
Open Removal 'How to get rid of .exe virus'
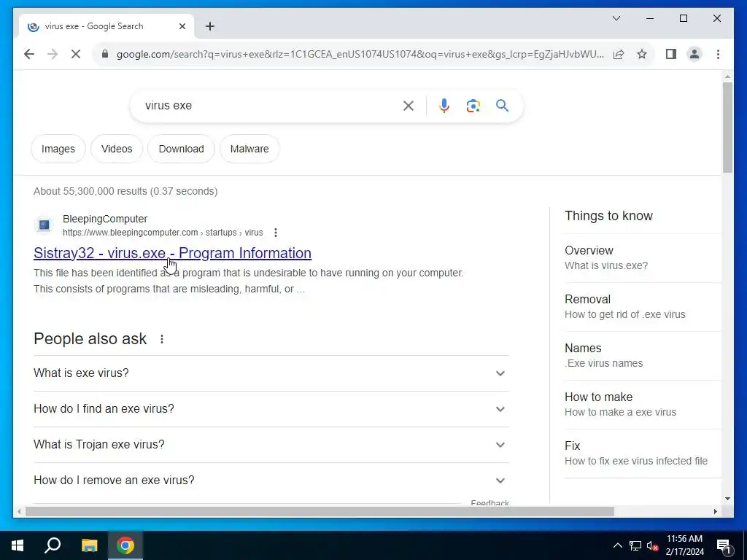tap(643, 307)
